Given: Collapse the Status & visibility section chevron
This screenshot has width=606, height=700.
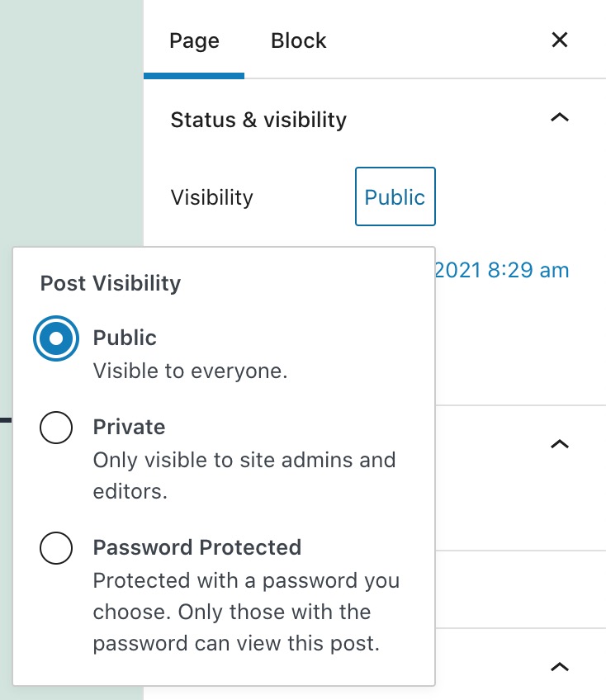Looking at the screenshot, I should (560, 118).
